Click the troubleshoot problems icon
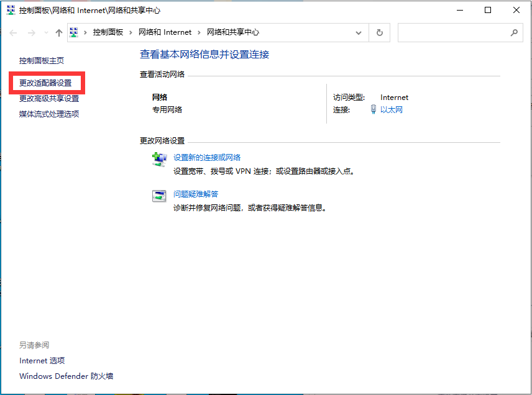This screenshot has height=395, width=532. [159, 195]
